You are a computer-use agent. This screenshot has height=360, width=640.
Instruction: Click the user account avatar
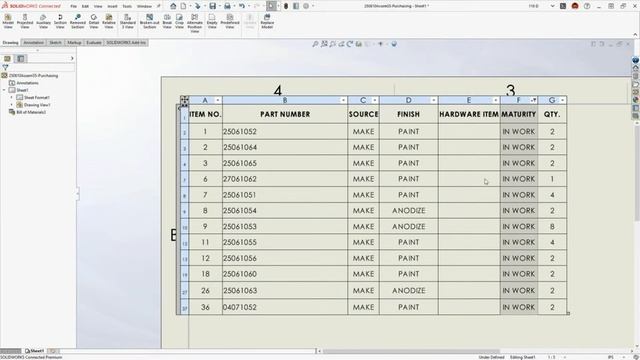click(x=575, y=6)
